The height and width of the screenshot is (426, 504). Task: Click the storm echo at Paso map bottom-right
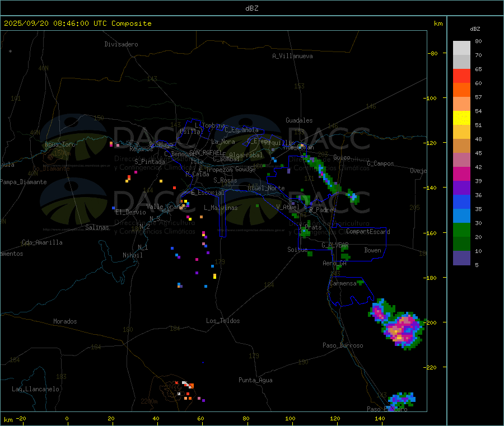tap(402, 401)
